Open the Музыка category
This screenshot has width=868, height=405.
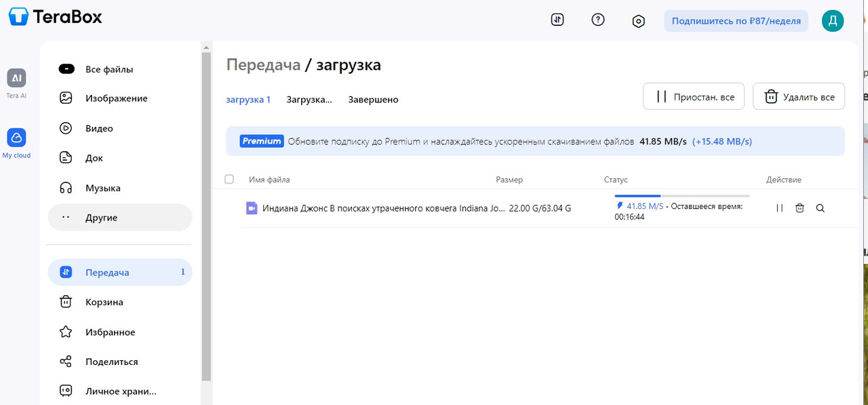120,188
